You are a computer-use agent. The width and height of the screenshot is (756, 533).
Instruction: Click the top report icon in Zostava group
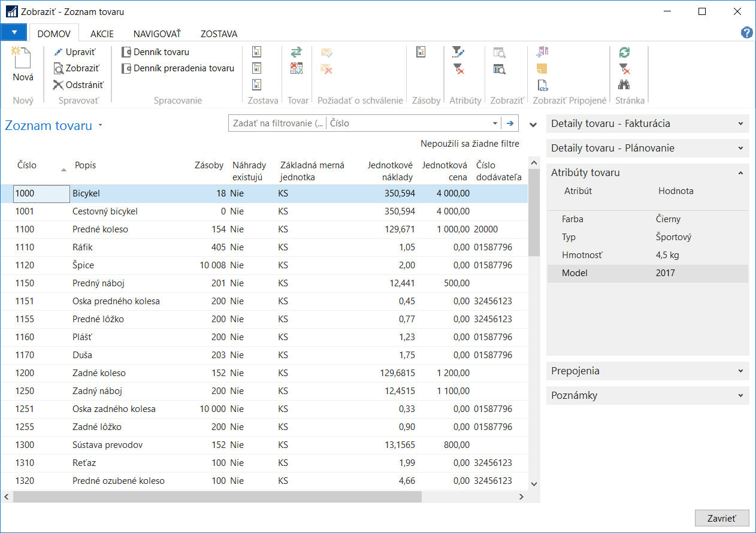tap(257, 52)
